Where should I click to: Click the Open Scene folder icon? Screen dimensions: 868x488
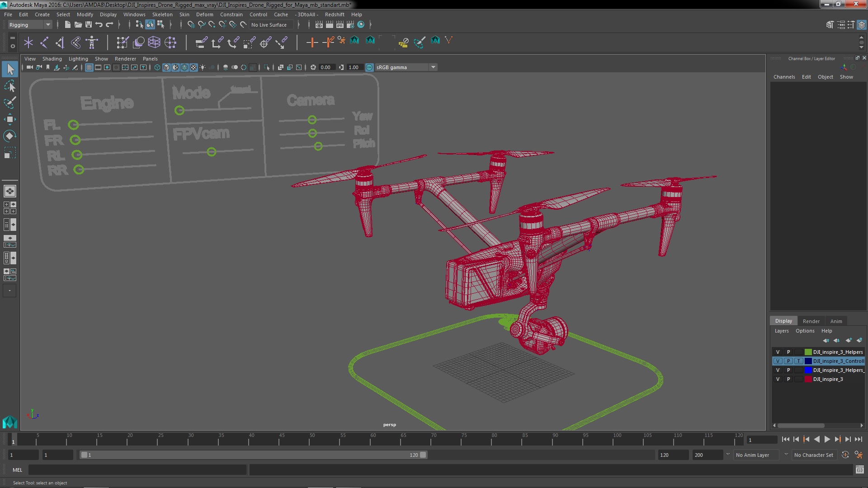tap(78, 25)
